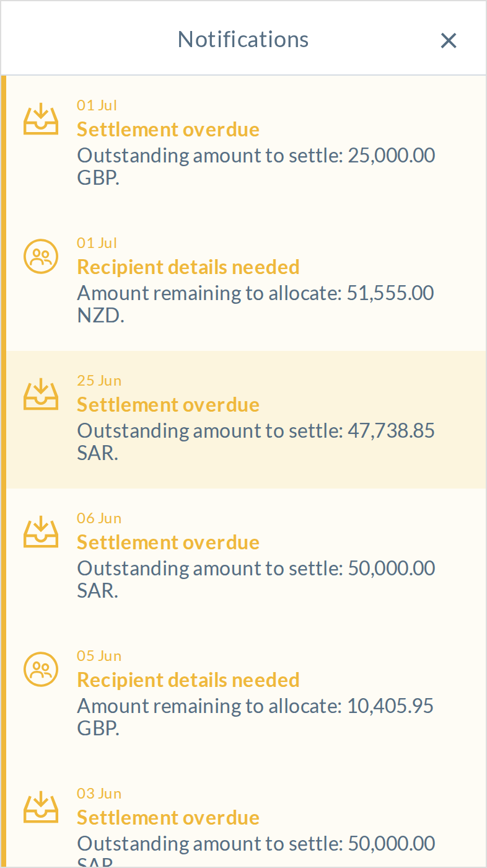Select the 51,555.00 NZD allocation message
The width and height of the screenshot is (487, 868).
[x=255, y=304]
